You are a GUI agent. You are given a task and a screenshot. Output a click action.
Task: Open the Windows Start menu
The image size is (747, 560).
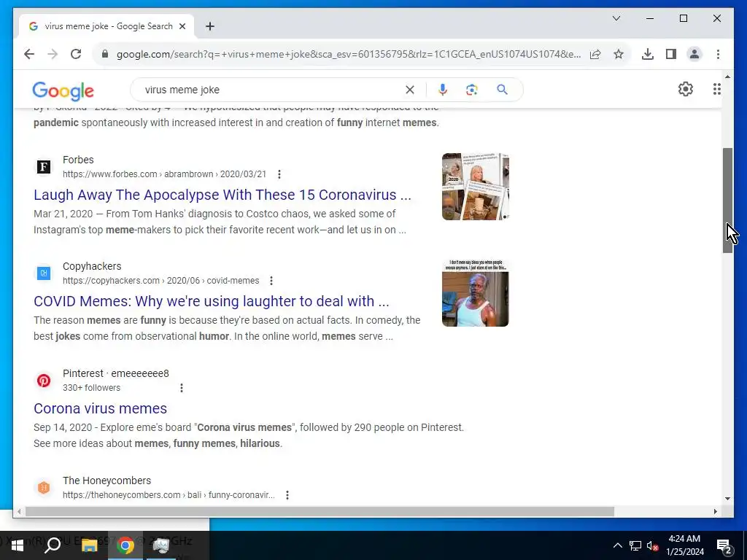18,545
